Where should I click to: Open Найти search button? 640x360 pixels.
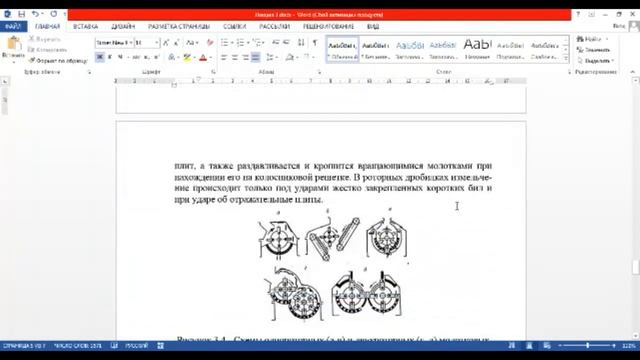[x=589, y=39]
